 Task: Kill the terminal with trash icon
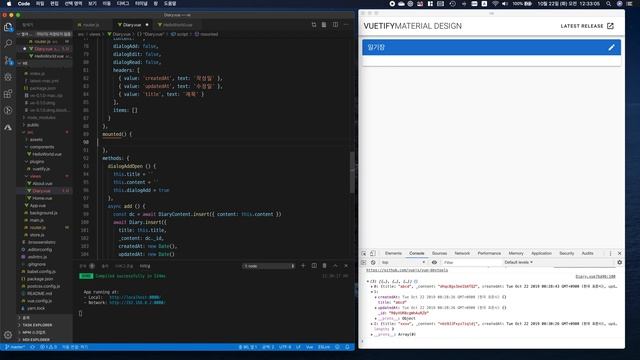pos(324,266)
